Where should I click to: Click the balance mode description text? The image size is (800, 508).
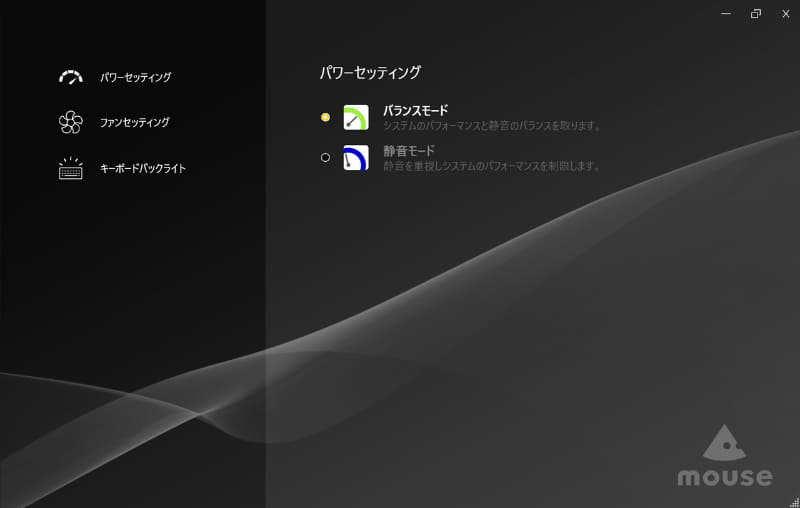click(x=492, y=125)
